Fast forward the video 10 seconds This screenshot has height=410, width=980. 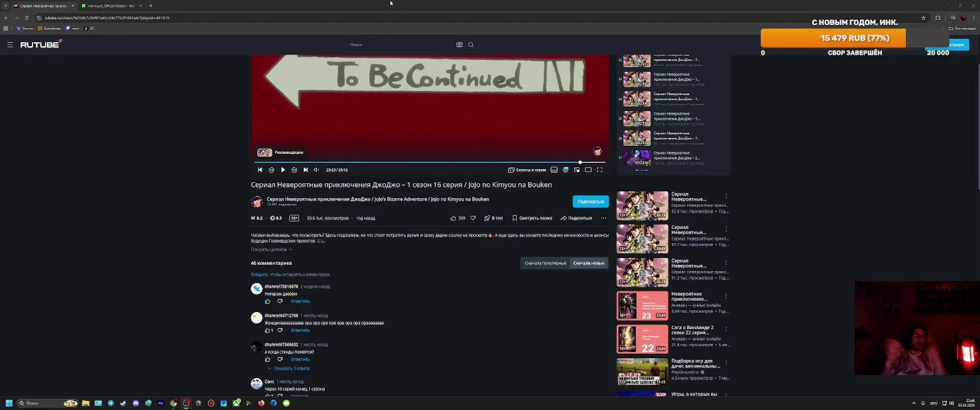click(x=294, y=170)
